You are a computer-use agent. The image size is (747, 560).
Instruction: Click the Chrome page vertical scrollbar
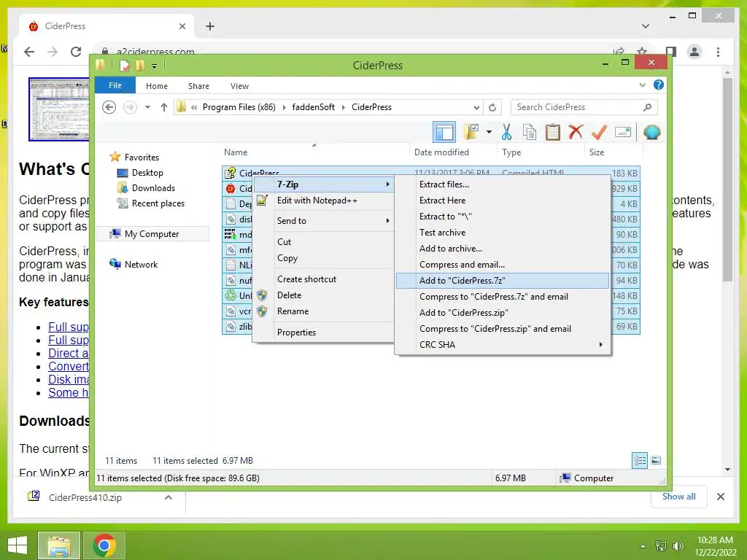[x=727, y=179]
